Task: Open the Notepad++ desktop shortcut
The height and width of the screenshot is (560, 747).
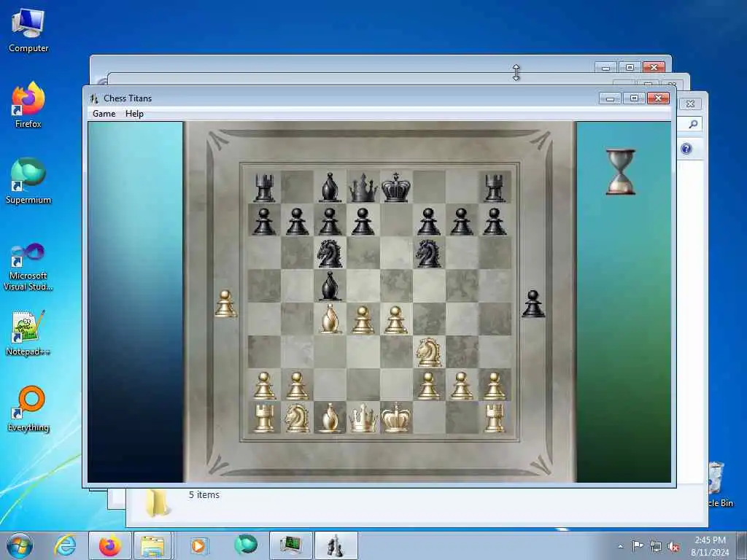Action: click(x=28, y=333)
